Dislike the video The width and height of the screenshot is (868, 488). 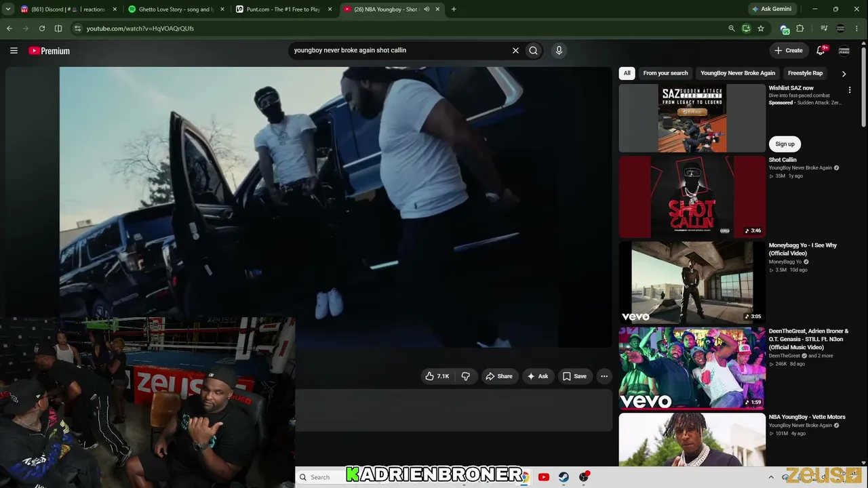click(x=465, y=376)
